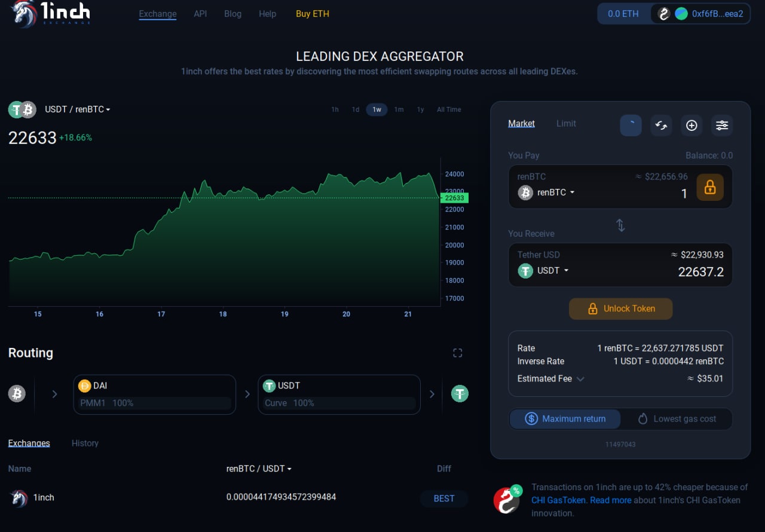This screenshot has height=532, width=765.
Task: Switch to Market order tab
Action: point(521,124)
